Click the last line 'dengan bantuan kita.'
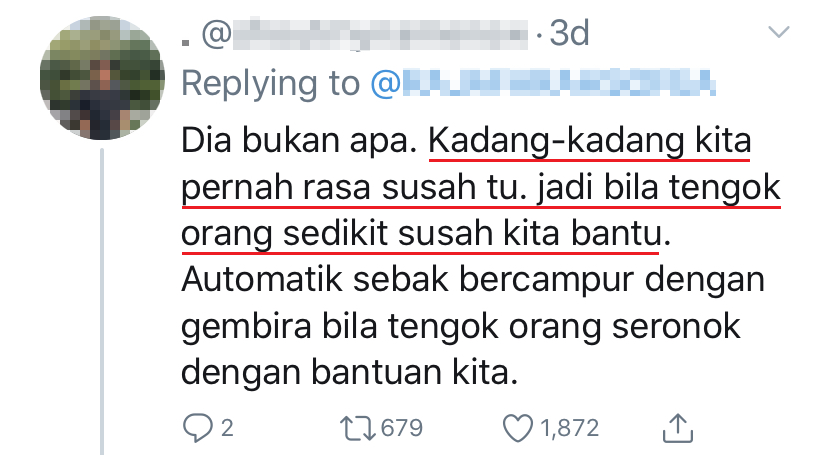Screen dimensions: 828x455 pyautogui.click(x=350, y=373)
